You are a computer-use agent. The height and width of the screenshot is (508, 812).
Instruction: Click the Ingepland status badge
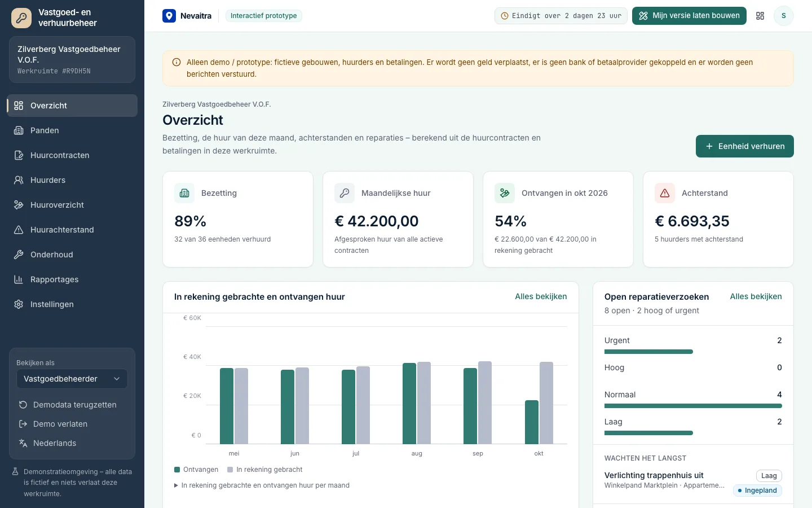pos(757,491)
